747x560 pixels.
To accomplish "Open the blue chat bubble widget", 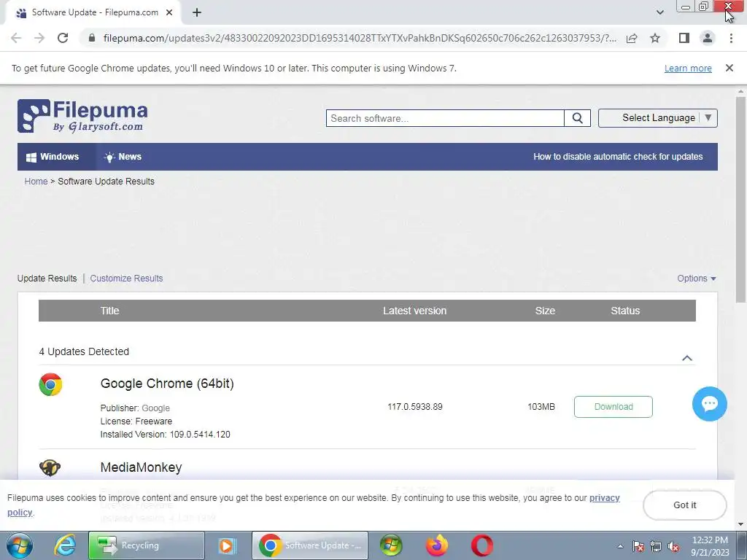I will [709, 404].
